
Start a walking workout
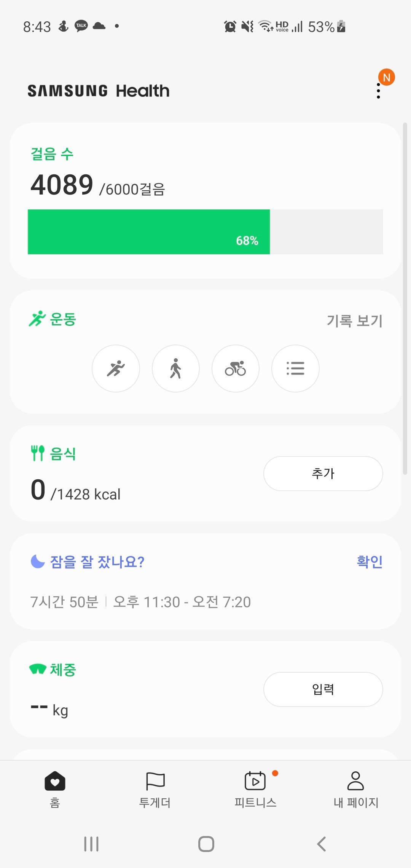[x=175, y=369]
